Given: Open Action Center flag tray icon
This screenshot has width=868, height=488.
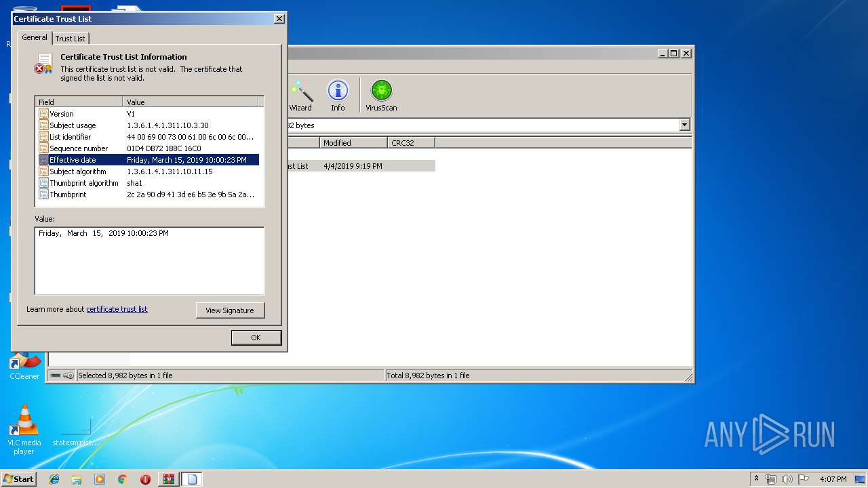Looking at the screenshot, I should (804, 479).
